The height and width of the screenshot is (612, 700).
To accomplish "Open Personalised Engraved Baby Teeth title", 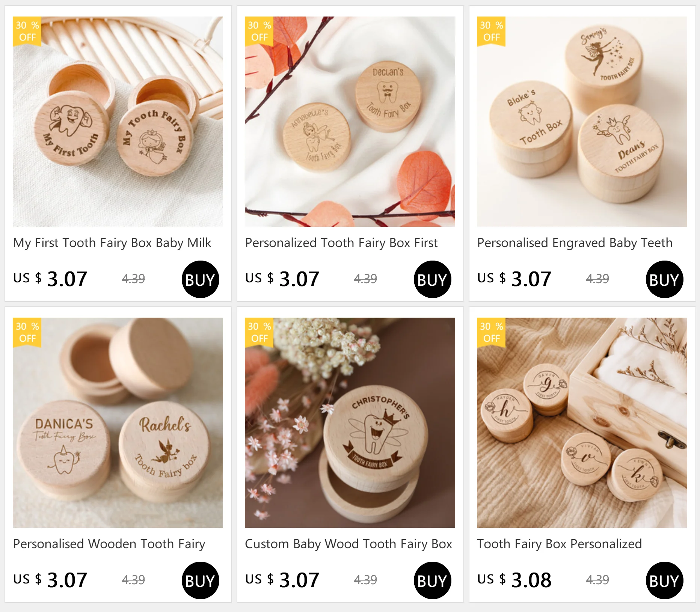I will [x=575, y=243].
